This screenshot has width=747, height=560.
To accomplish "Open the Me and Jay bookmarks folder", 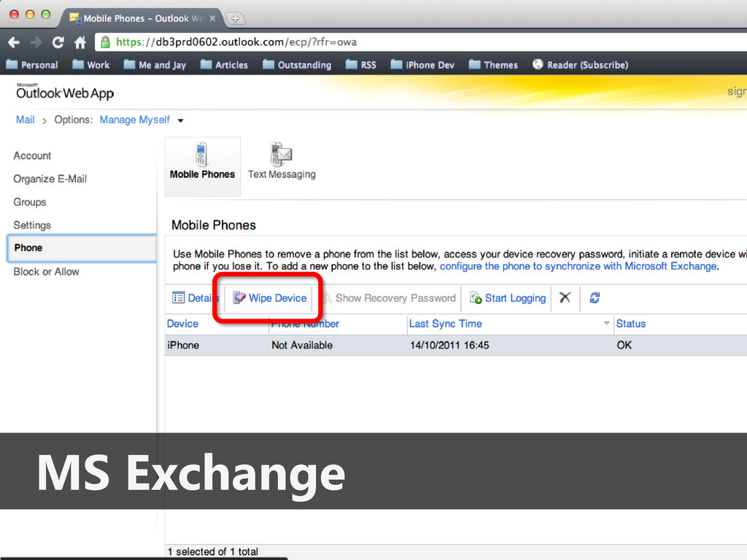I will click(x=155, y=65).
